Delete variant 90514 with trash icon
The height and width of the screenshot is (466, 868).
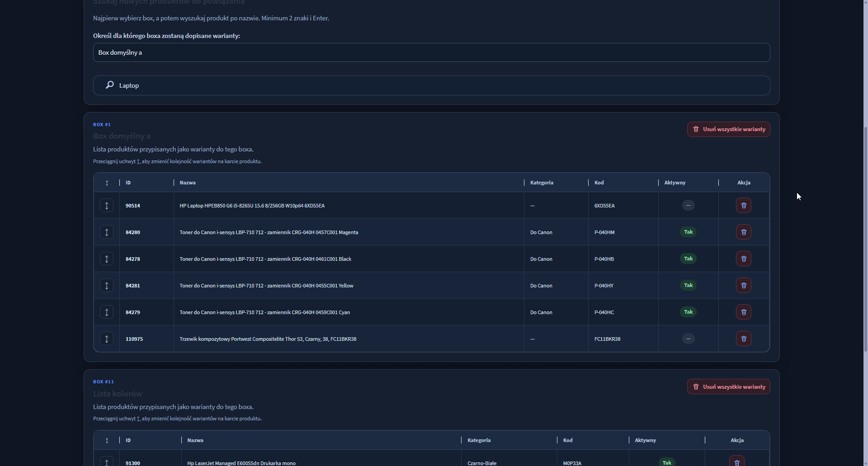click(x=744, y=206)
